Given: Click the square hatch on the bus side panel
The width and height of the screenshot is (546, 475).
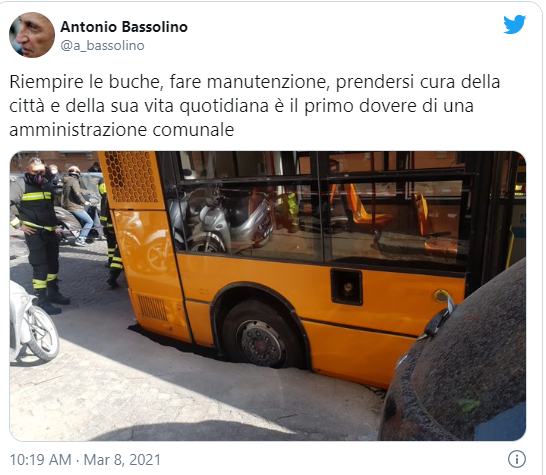Looking at the screenshot, I should 346,287.
